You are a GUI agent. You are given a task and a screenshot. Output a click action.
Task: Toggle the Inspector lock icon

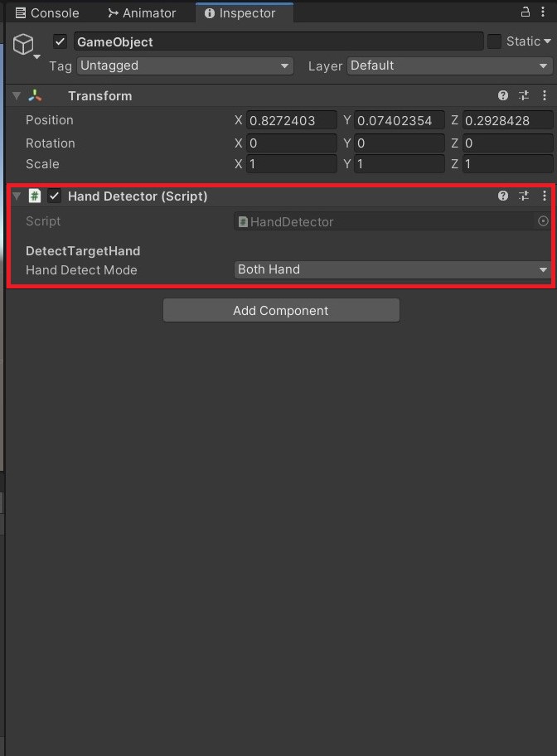click(x=526, y=12)
